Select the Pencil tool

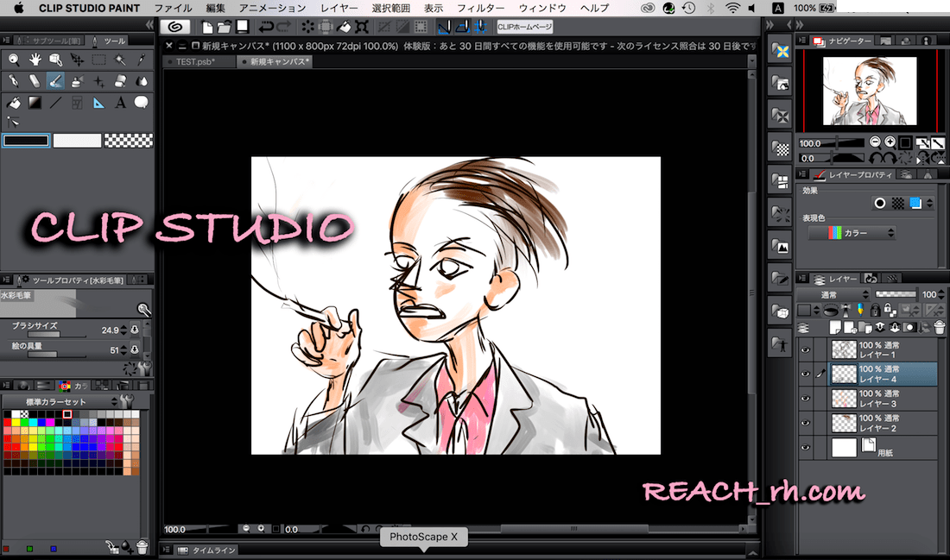click(35, 81)
